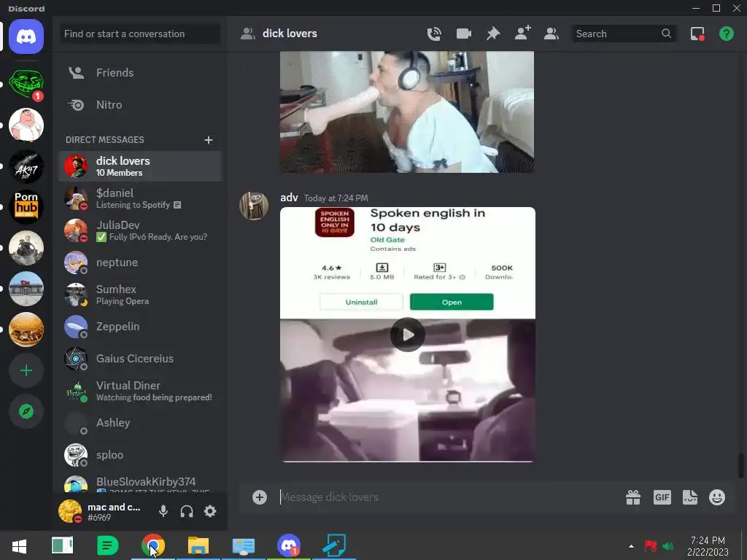Open the Virtual Diner direct message
Screen dimensions: 747x560
[x=140, y=391]
